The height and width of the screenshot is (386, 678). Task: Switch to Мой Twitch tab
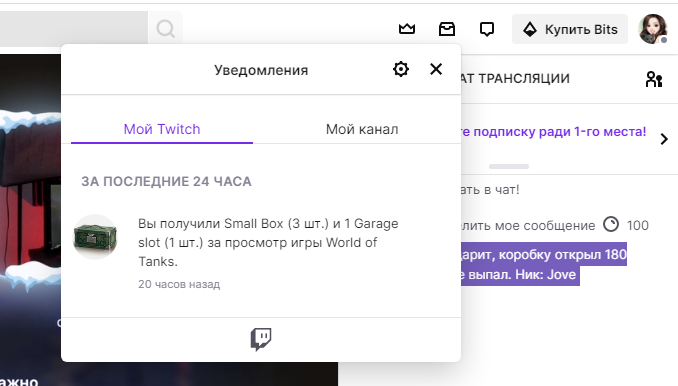coord(162,129)
